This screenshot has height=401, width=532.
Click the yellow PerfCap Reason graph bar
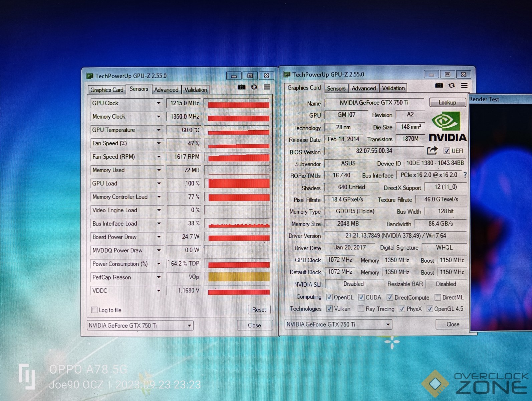click(x=239, y=277)
